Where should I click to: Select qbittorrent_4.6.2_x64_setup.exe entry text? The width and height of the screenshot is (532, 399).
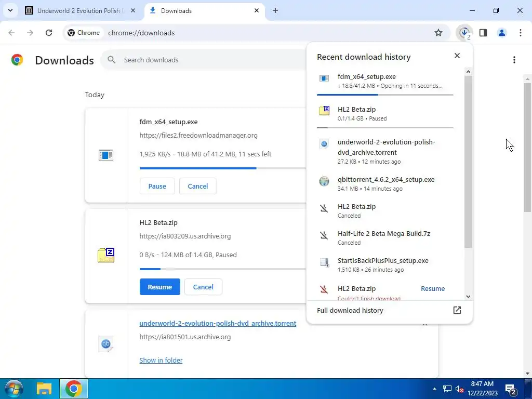point(386,179)
